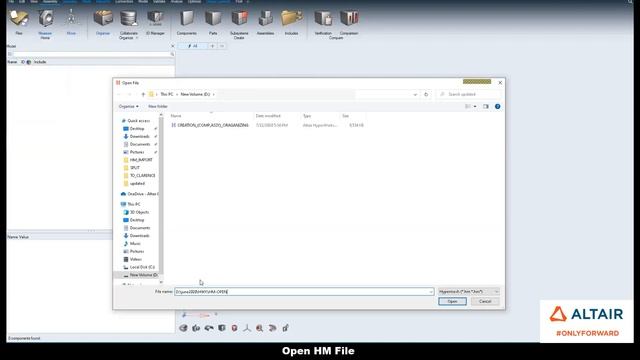
Task: Click 'New Volume (D:)' in the address breadcrumb
Action: [x=195, y=94]
